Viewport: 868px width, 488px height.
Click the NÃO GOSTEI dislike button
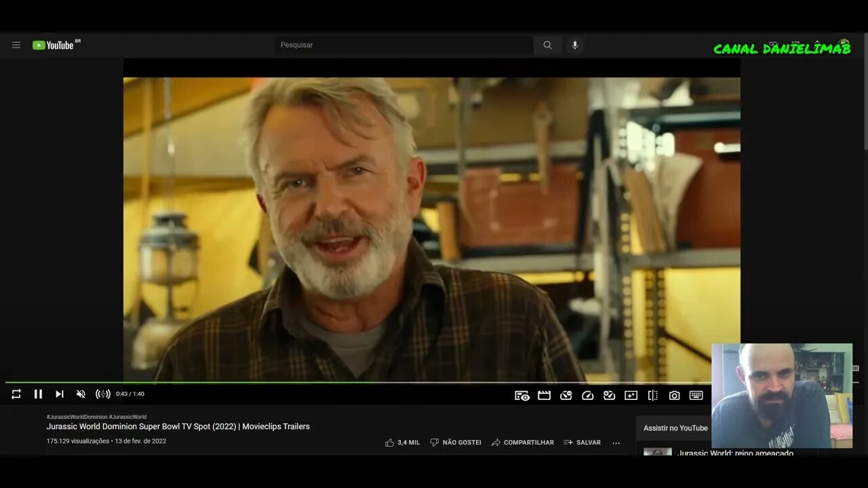coord(456,443)
